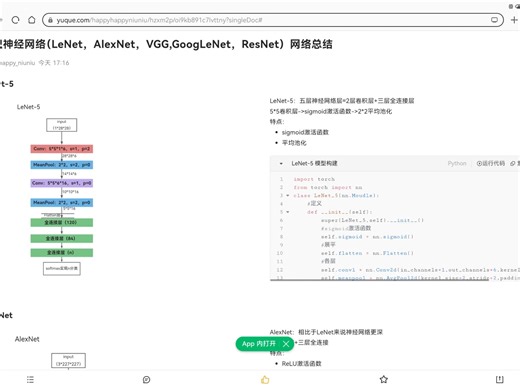Tap the App 内打开 button
The image size is (520, 390).
coord(259,344)
